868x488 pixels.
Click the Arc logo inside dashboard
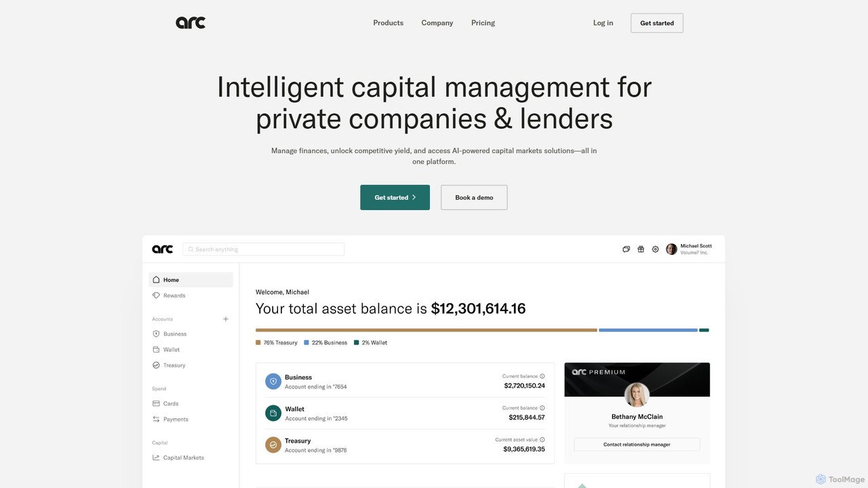(162, 249)
